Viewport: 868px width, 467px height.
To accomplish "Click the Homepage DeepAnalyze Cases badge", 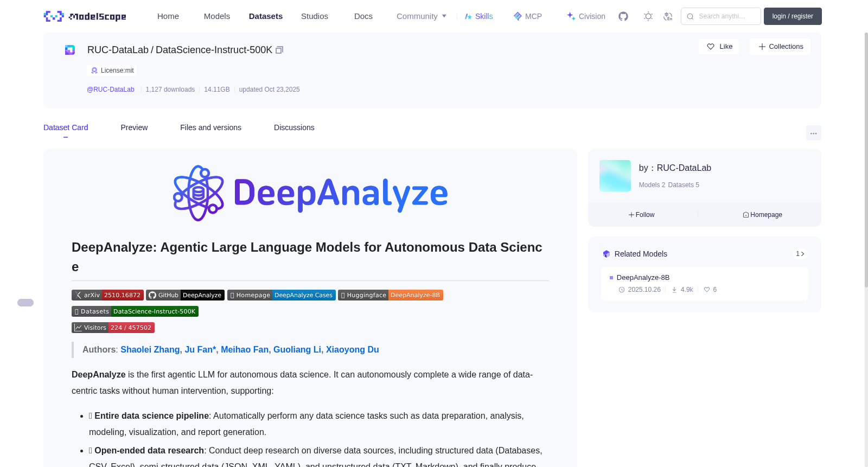I will pyautogui.click(x=282, y=295).
